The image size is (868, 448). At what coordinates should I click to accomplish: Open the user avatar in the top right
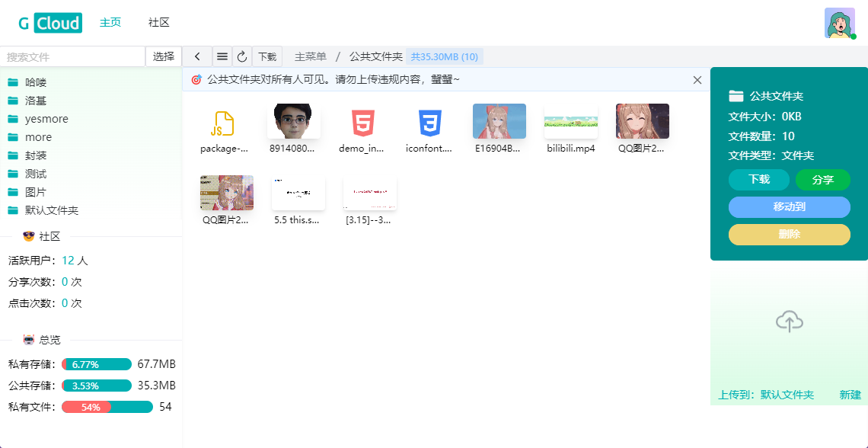click(839, 23)
